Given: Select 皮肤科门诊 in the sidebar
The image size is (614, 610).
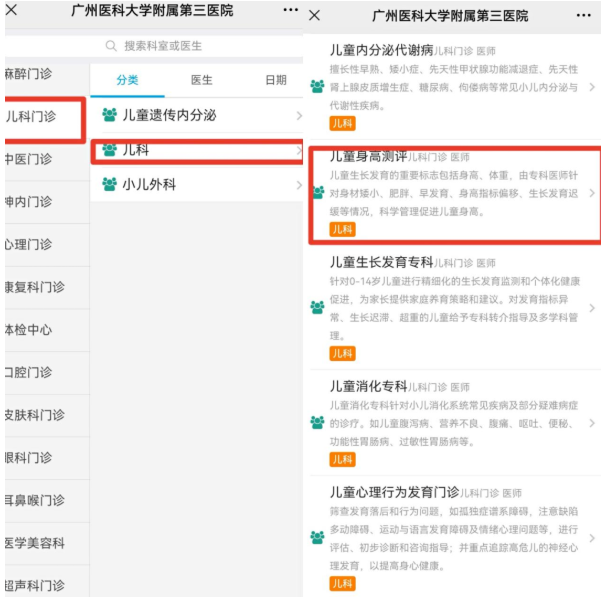Looking at the screenshot, I should 34,415.
